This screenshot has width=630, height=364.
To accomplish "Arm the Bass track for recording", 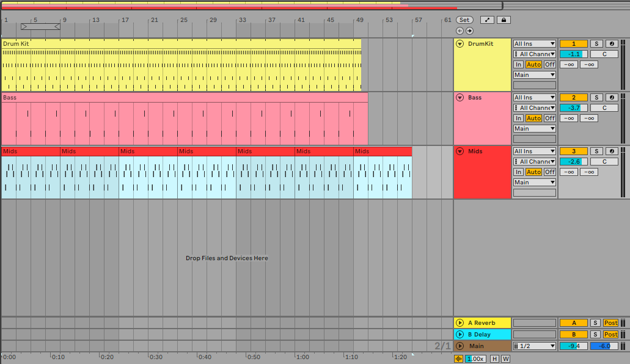I will pyautogui.click(x=612, y=98).
